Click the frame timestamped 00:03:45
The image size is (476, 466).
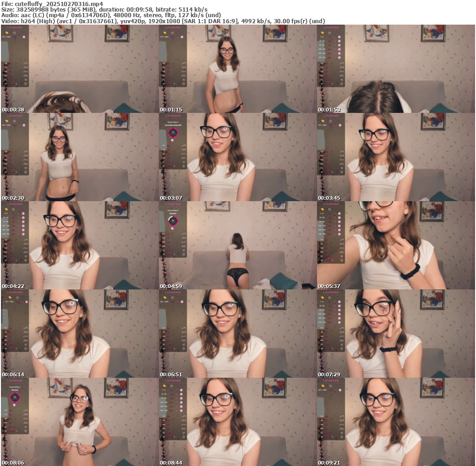(x=396, y=157)
